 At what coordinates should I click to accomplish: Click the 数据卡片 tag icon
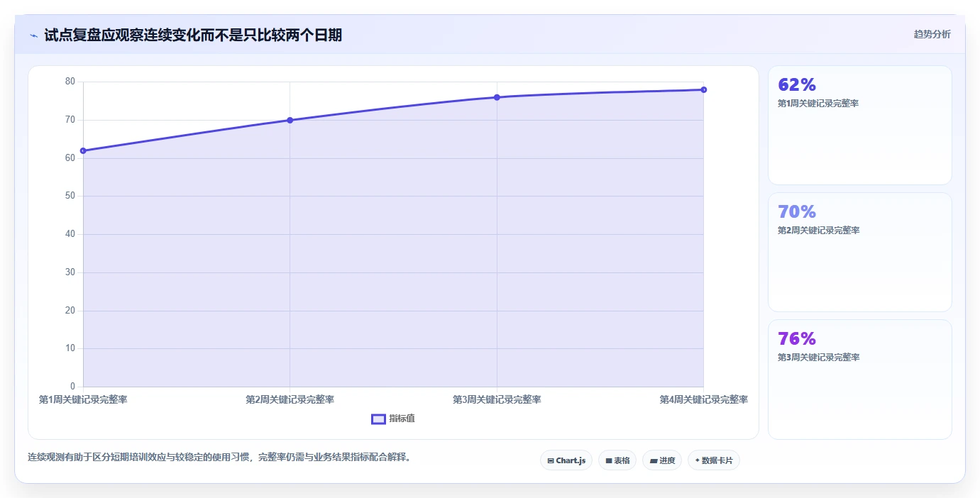click(697, 460)
